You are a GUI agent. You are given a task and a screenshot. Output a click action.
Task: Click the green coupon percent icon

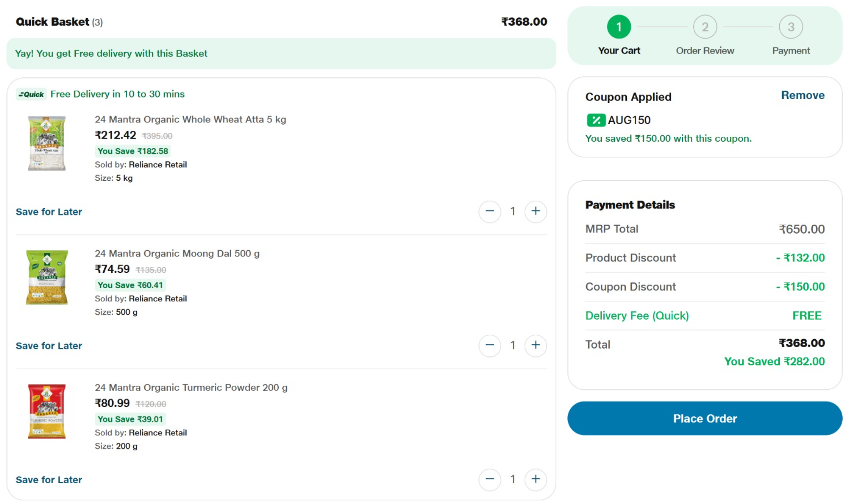(x=596, y=120)
